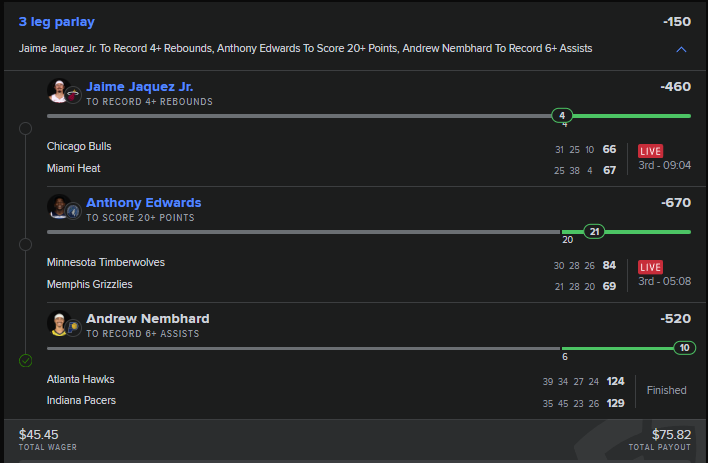The image size is (708, 463).
Task: Click threshold label 6 under assists bar
Action: [565, 357]
